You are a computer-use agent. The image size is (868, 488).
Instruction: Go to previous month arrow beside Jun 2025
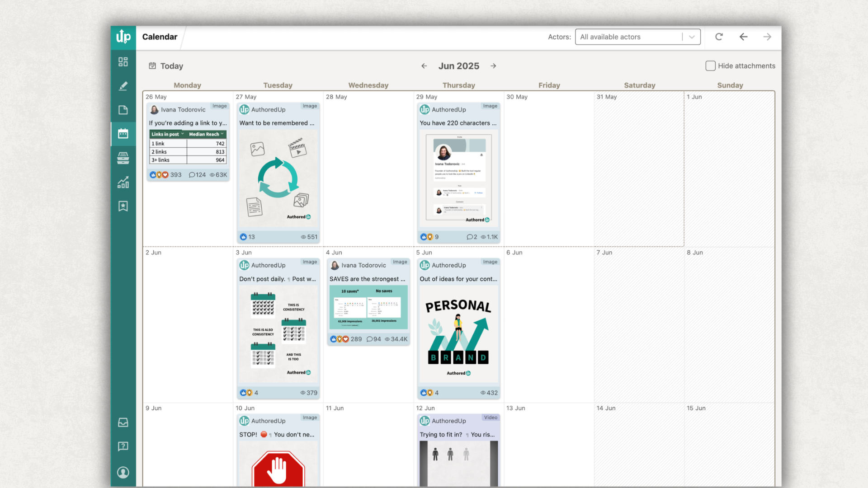point(424,66)
